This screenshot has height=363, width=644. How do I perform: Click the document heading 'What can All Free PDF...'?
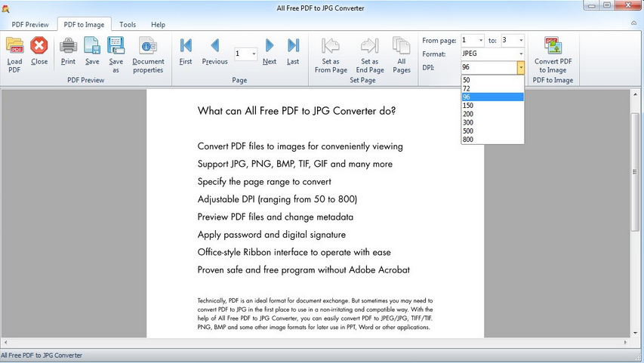click(297, 111)
